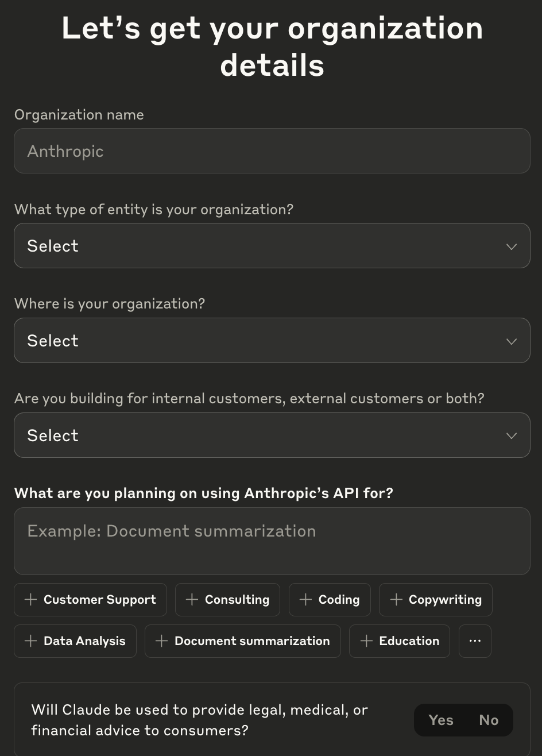542x756 pixels.
Task: Open the entity type dropdown
Action: tap(272, 246)
